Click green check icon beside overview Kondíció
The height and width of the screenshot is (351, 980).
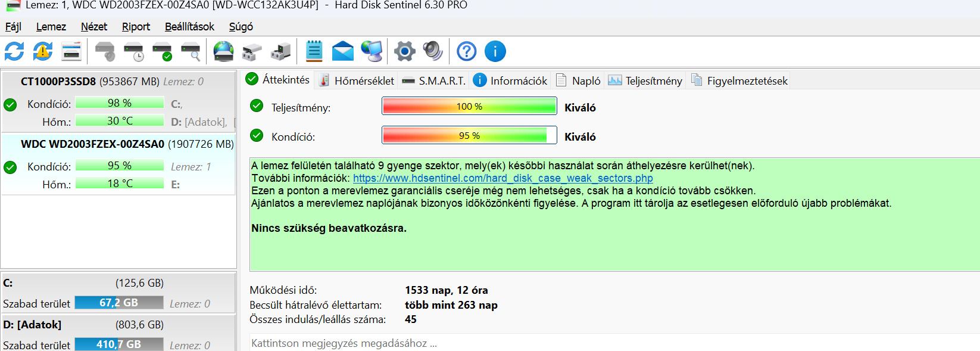click(257, 135)
